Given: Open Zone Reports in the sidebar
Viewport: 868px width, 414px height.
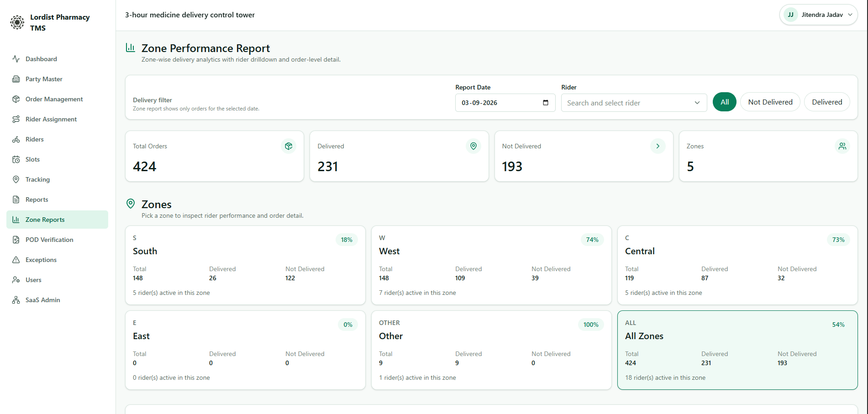Looking at the screenshot, I should (x=57, y=220).
